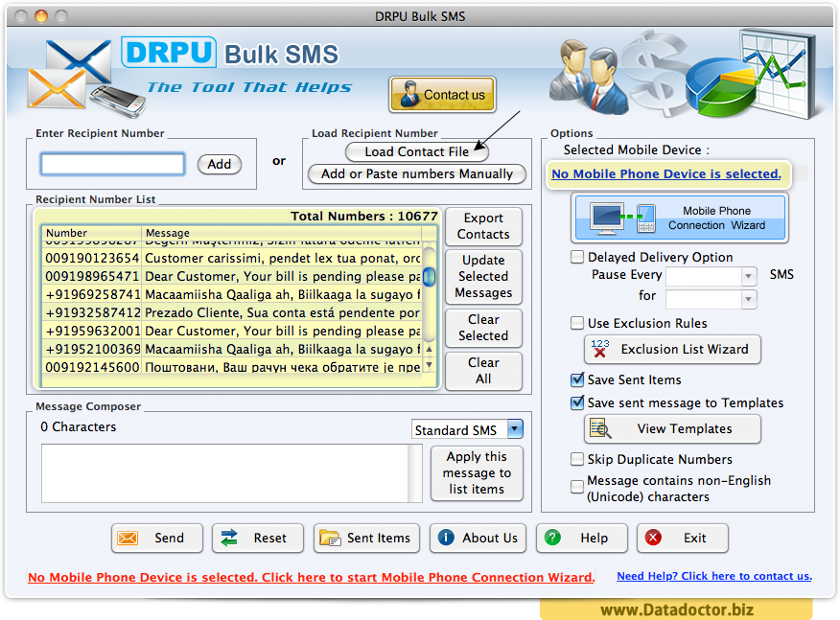Click the recipient list scrollbar thumb
This screenshot has width=840, height=620.
tap(429, 276)
